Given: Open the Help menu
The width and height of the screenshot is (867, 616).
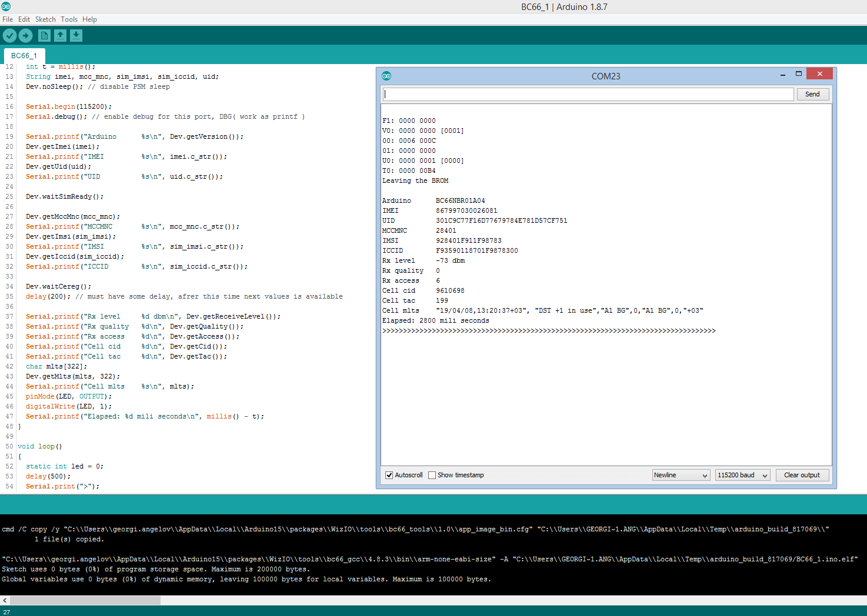Looking at the screenshot, I should (x=89, y=19).
